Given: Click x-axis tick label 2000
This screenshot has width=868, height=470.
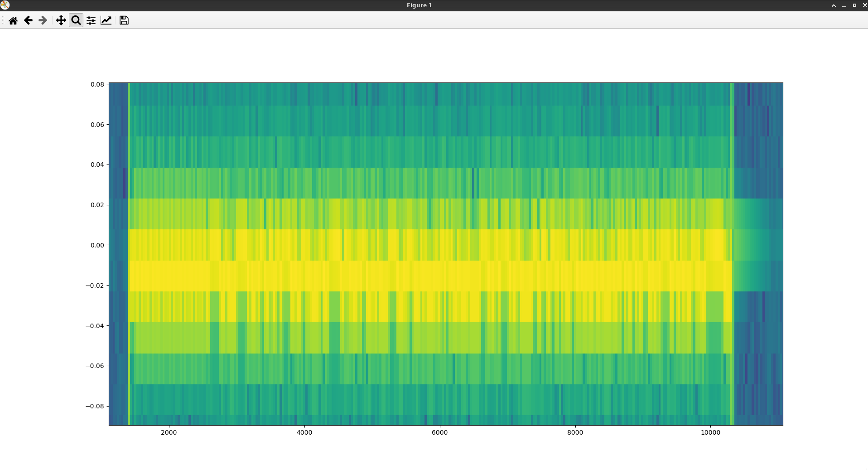Looking at the screenshot, I should point(169,432).
